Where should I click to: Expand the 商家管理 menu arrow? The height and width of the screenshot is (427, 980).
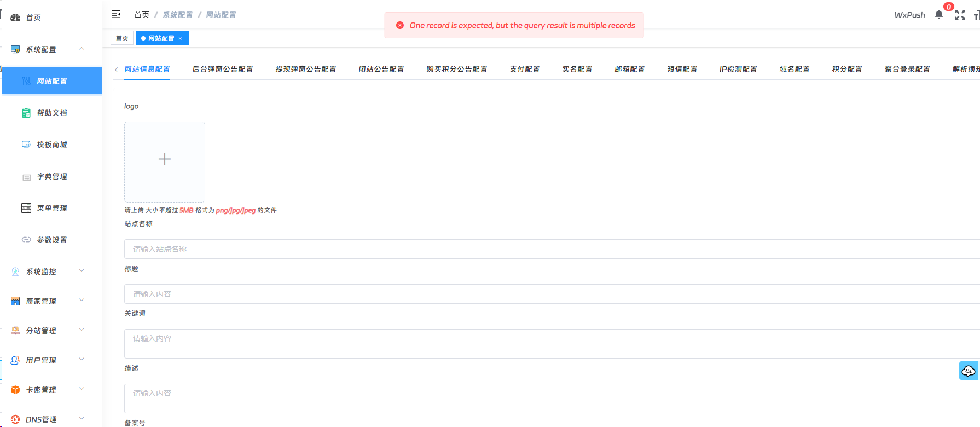[82, 300]
